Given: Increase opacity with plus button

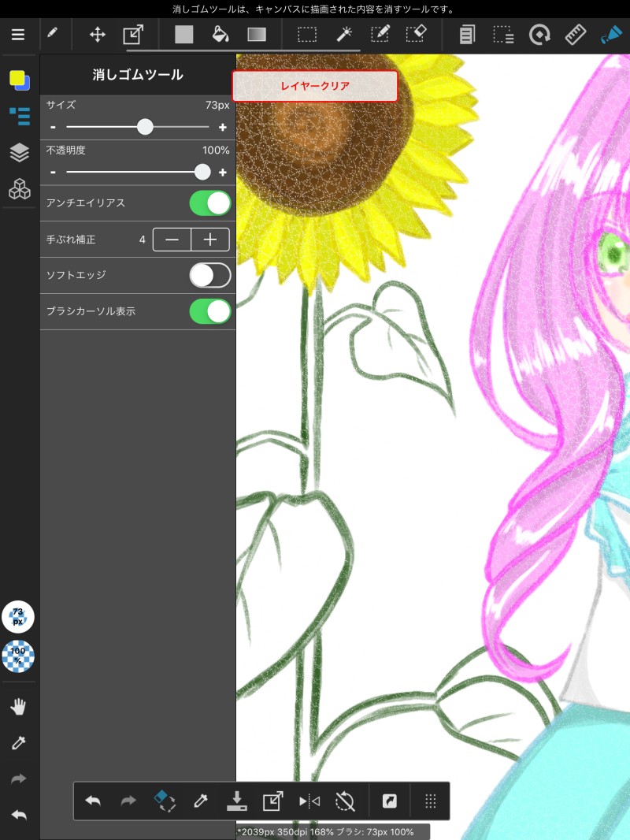Looking at the screenshot, I should pyautogui.click(x=223, y=173).
